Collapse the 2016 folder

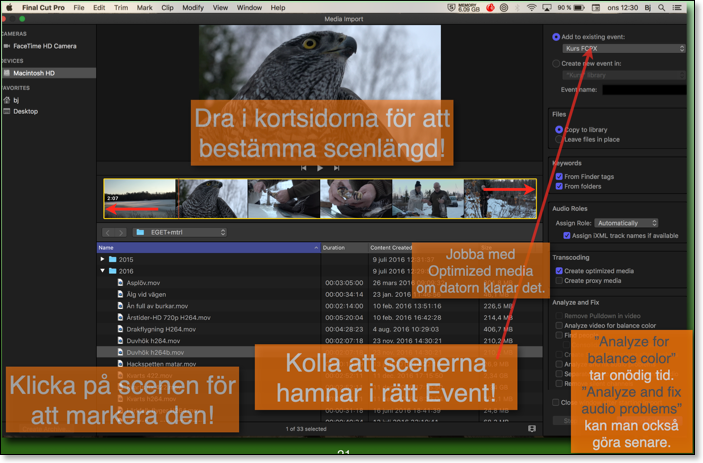point(102,271)
